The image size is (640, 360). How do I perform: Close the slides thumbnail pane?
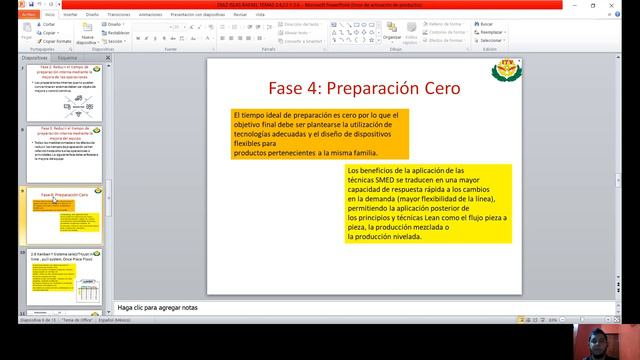tap(108, 58)
